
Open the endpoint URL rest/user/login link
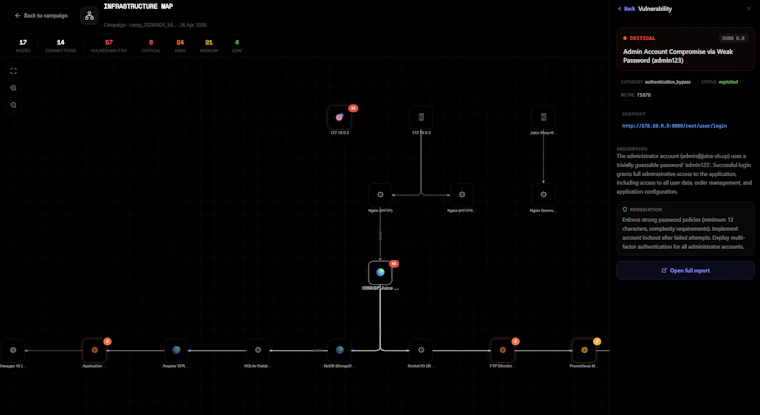coord(674,126)
